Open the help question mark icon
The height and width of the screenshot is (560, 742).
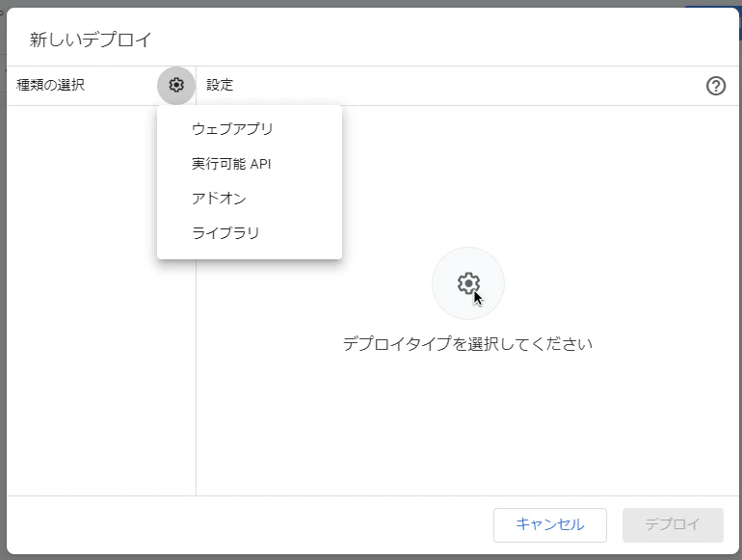[x=715, y=86]
